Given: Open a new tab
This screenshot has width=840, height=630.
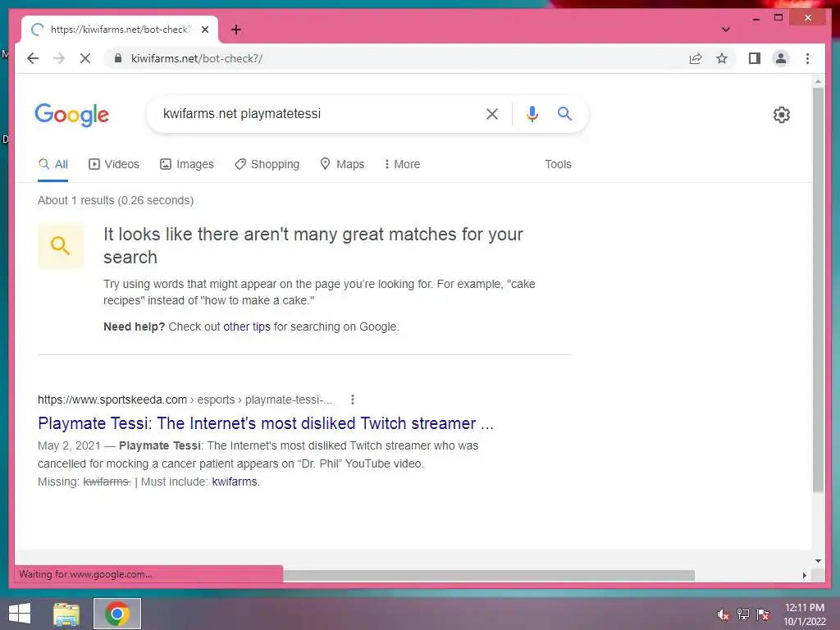Looking at the screenshot, I should (x=236, y=30).
